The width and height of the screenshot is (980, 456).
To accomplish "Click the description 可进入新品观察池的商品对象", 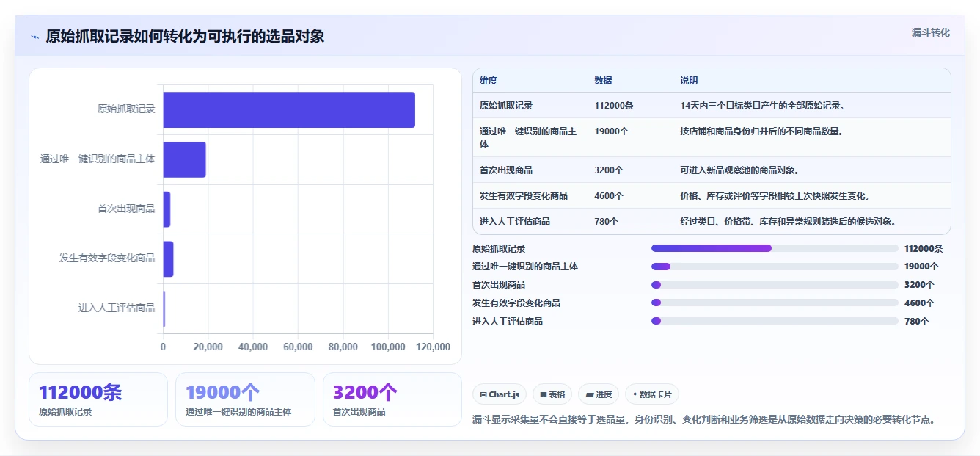I will [739, 170].
